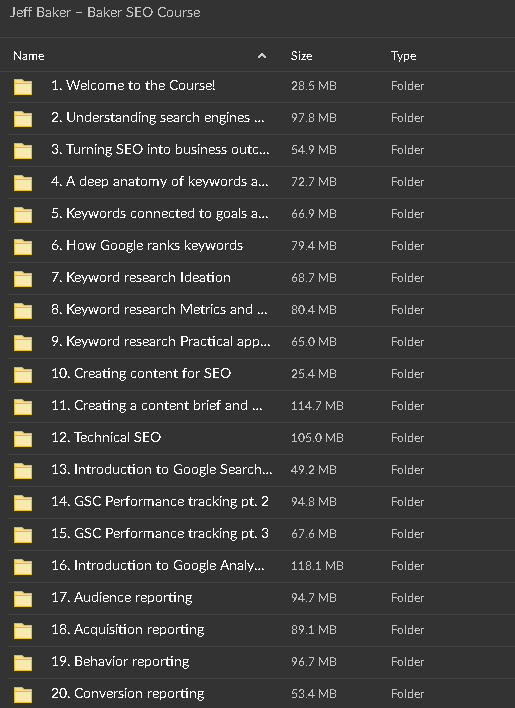Open '16. Introduction to Google Analy...' folder
This screenshot has width=515, height=708.
point(158,566)
